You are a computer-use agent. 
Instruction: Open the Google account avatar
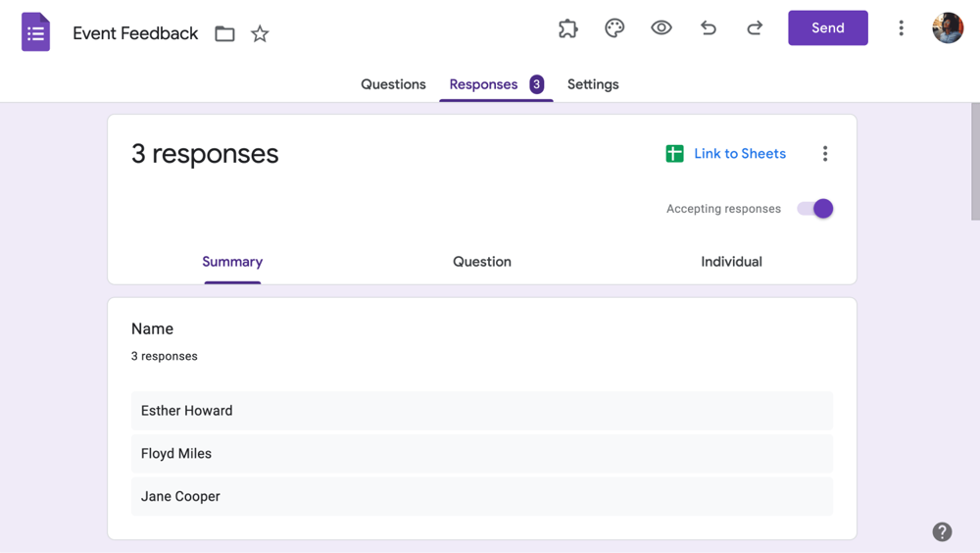(948, 28)
